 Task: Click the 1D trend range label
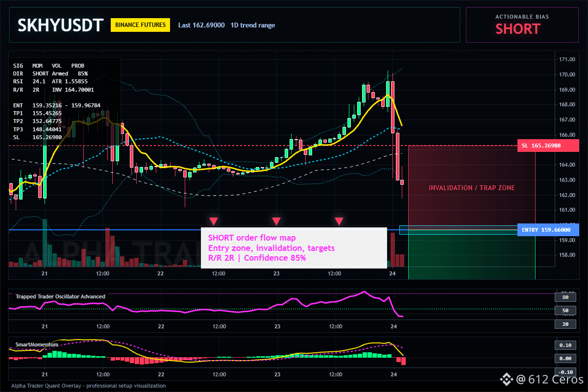[253, 25]
